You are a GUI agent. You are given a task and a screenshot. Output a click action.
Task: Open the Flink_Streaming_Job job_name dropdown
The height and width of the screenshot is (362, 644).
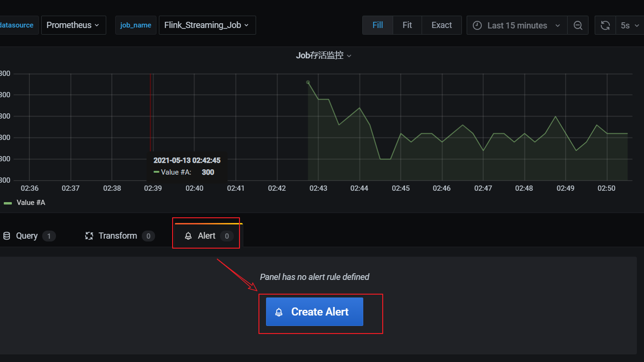207,25
